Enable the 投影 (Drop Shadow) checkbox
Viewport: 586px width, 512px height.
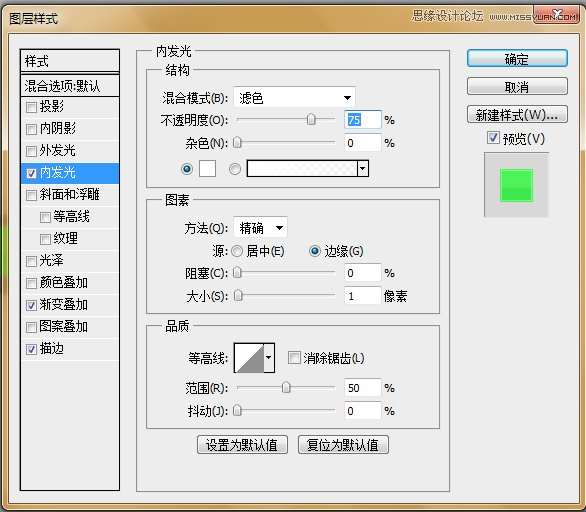tap(31, 107)
